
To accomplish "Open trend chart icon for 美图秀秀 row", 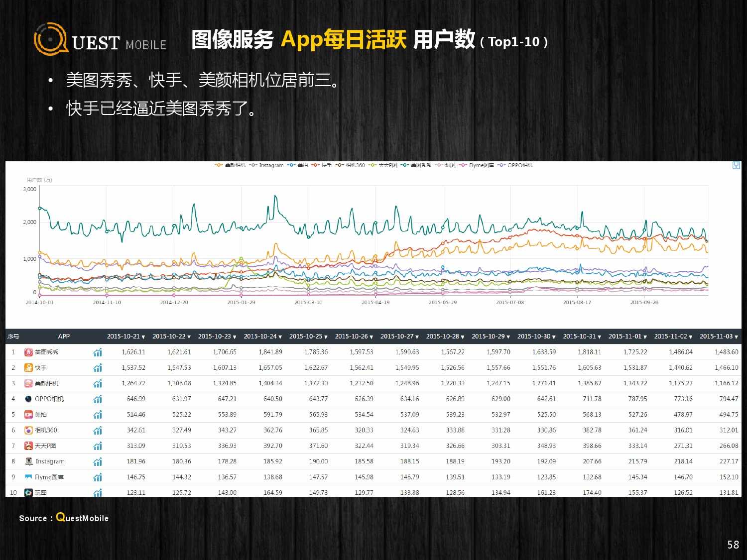I will click(x=98, y=352).
